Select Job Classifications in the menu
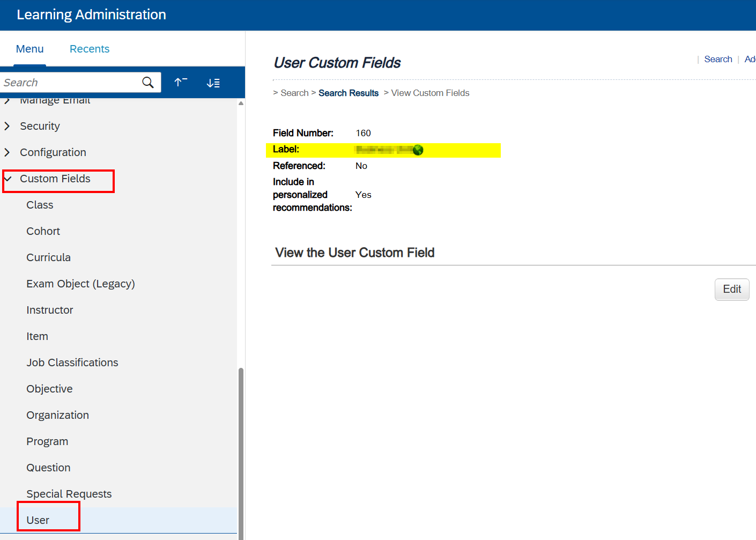756x540 pixels. [72, 363]
